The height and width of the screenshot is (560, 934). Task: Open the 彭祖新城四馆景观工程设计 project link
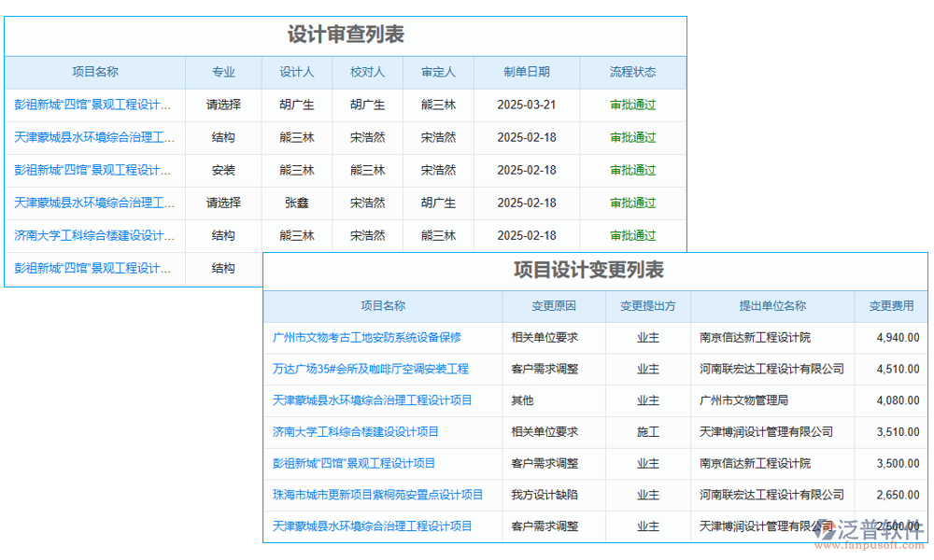coord(93,105)
